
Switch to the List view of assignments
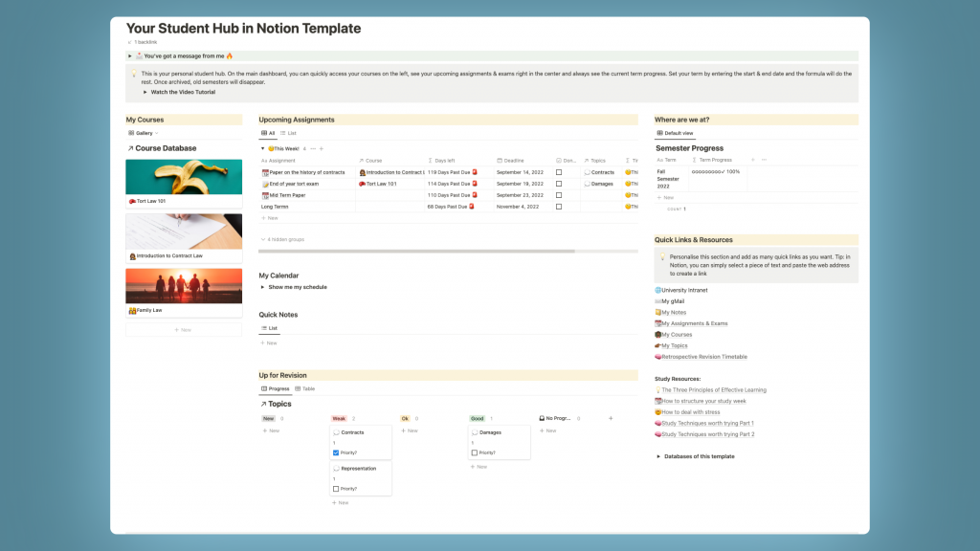pos(288,133)
